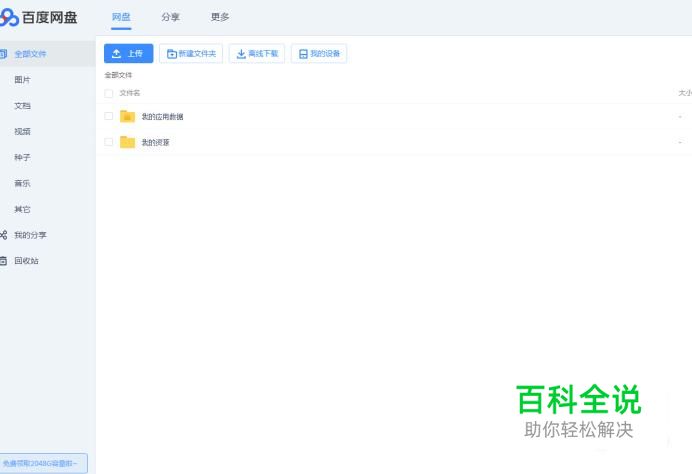Create a folder with 新建文件夹

point(191,53)
